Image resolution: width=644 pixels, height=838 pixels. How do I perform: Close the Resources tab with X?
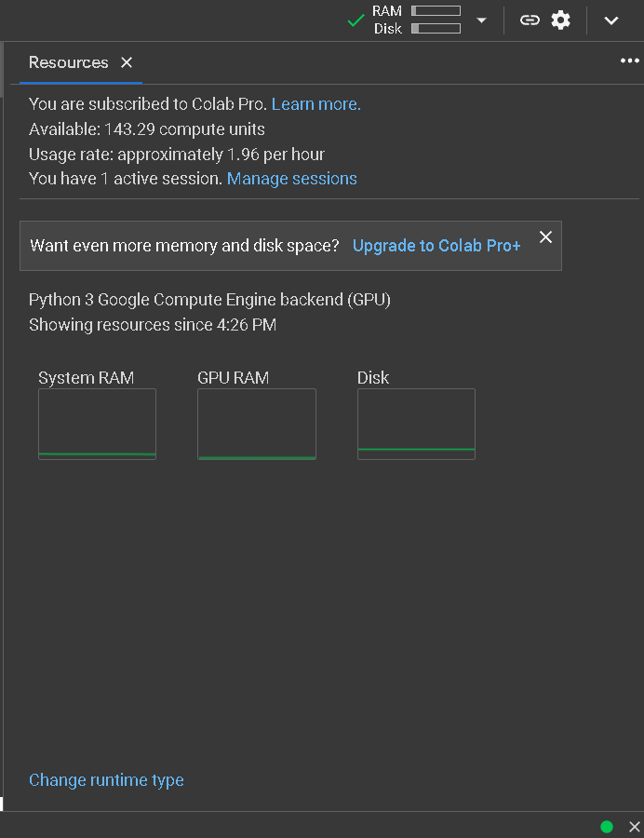127,62
